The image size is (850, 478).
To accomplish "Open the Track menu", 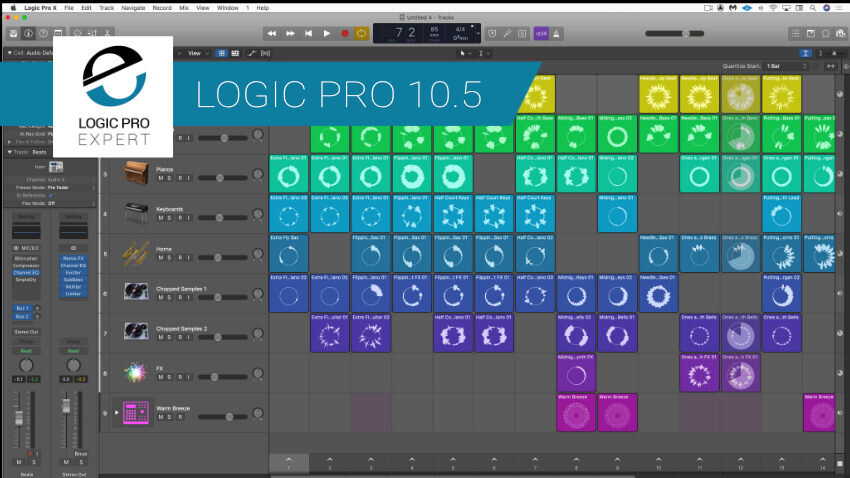I will click(106, 8).
